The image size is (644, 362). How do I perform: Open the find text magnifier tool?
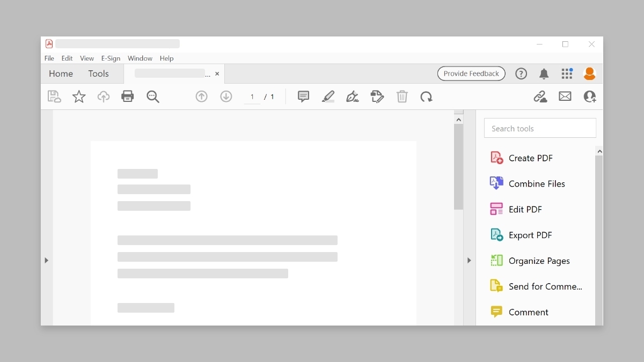(153, 97)
